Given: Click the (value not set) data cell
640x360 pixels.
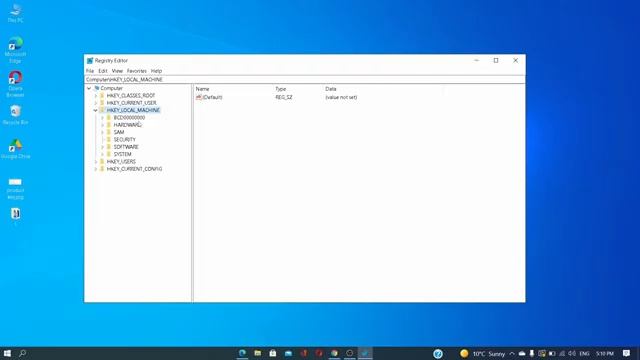Looking at the screenshot, I should (x=341, y=97).
